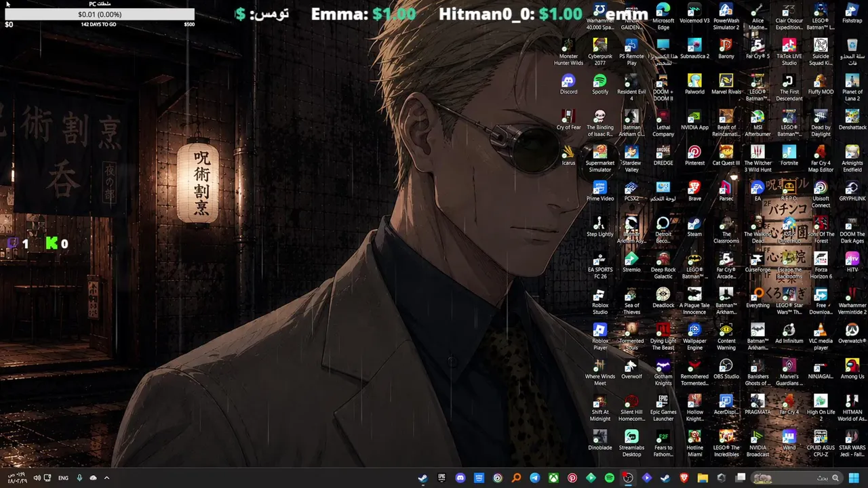Open the Cat Quest III icon
Viewport: 868px width, 488px height.
click(x=726, y=155)
